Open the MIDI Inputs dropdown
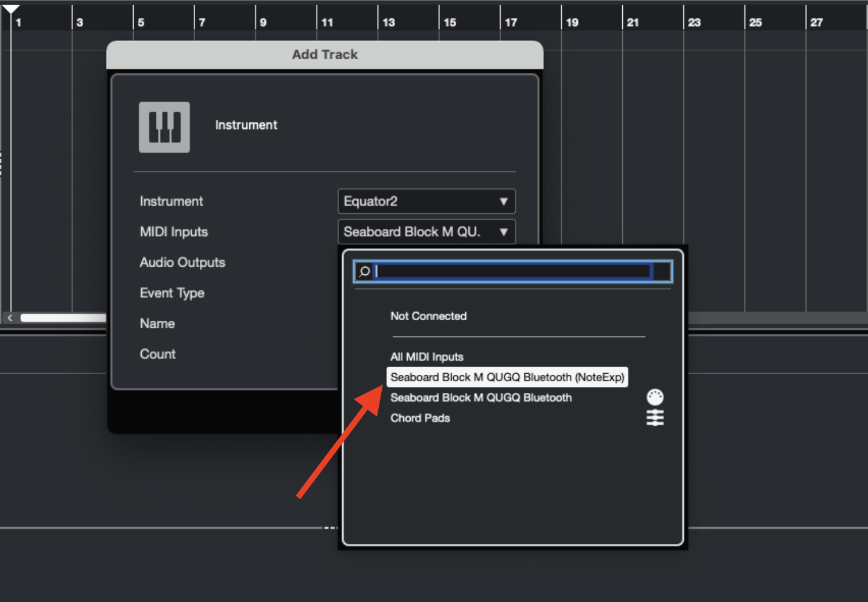Viewport: 868px width, 602px height. click(426, 232)
